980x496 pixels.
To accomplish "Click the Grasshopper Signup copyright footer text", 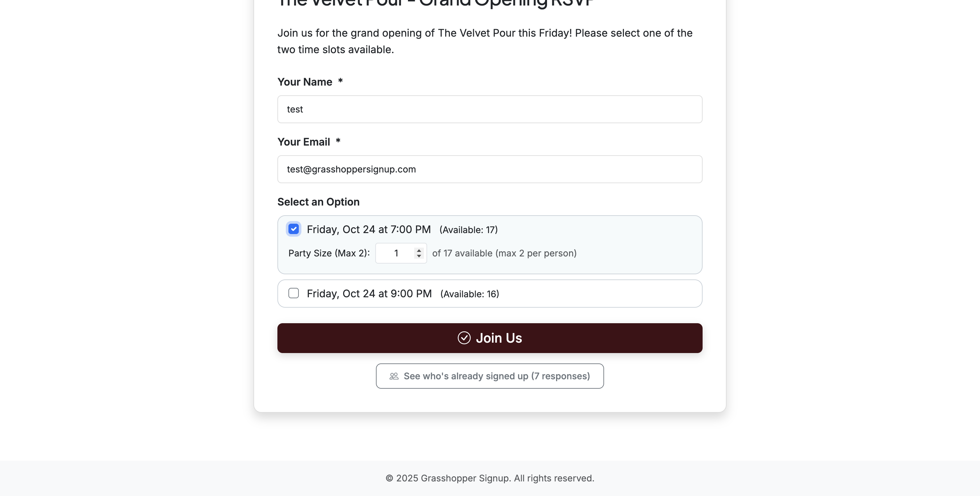I will 490,478.
